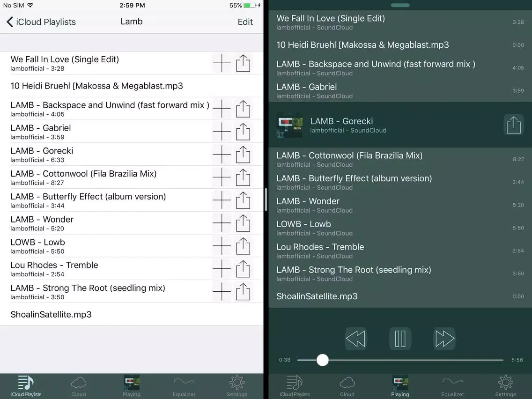The image size is (532, 399).
Task: Tap plus icon for LOWB - Lowb
Action: (x=222, y=246)
